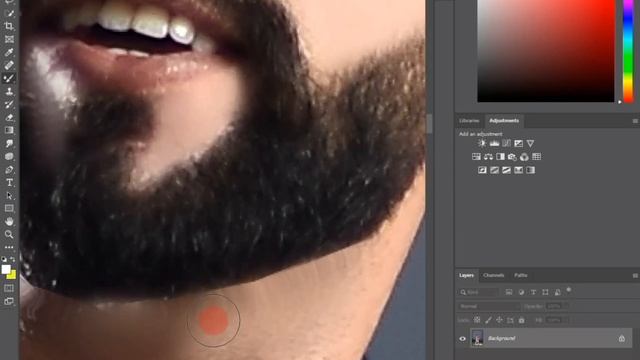Switch to the Layers tab
The image size is (640, 360).
pyautogui.click(x=466, y=276)
